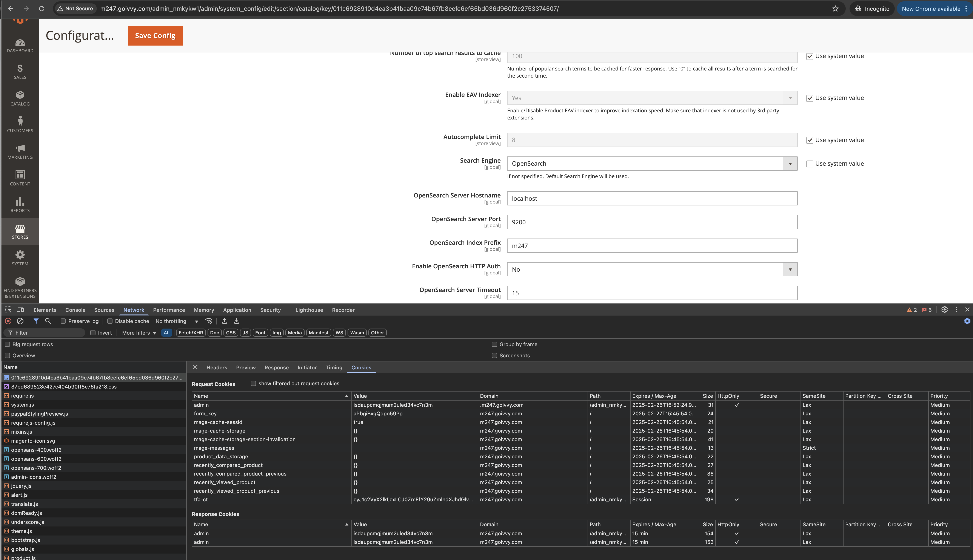Check Use system value for Search Engine
Viewport: 973px width, 560px height.
tap(809, 164)
